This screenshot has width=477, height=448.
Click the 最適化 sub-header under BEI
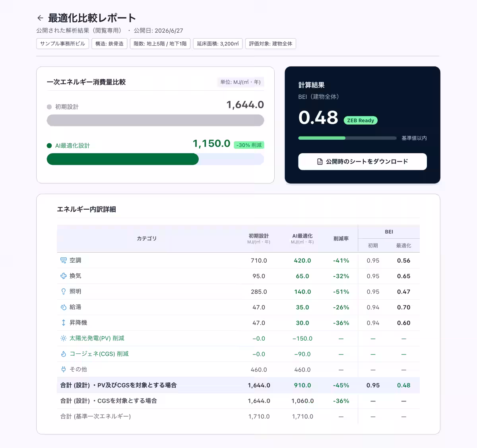tap(403, 245)
